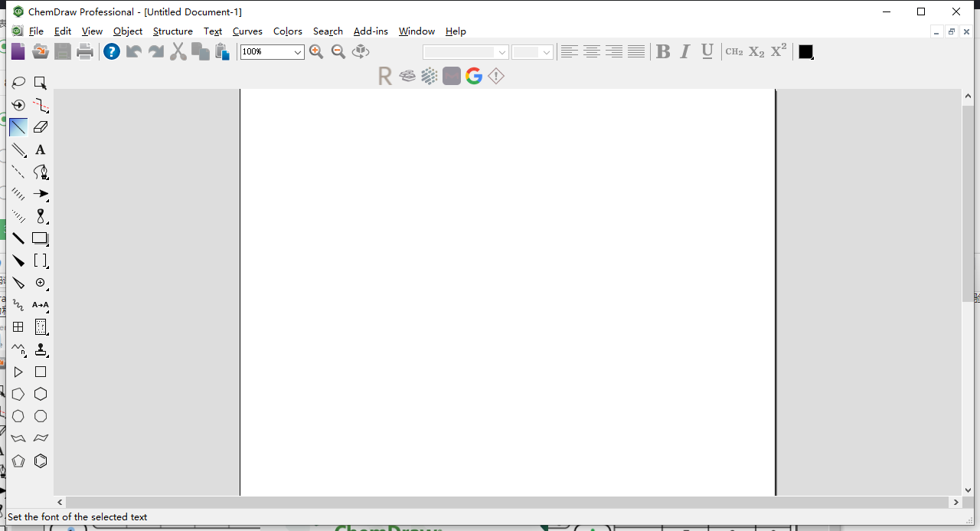The image size is (980, 531).
Task: Click the Help question mark button
Action: [x=112, y=51]
